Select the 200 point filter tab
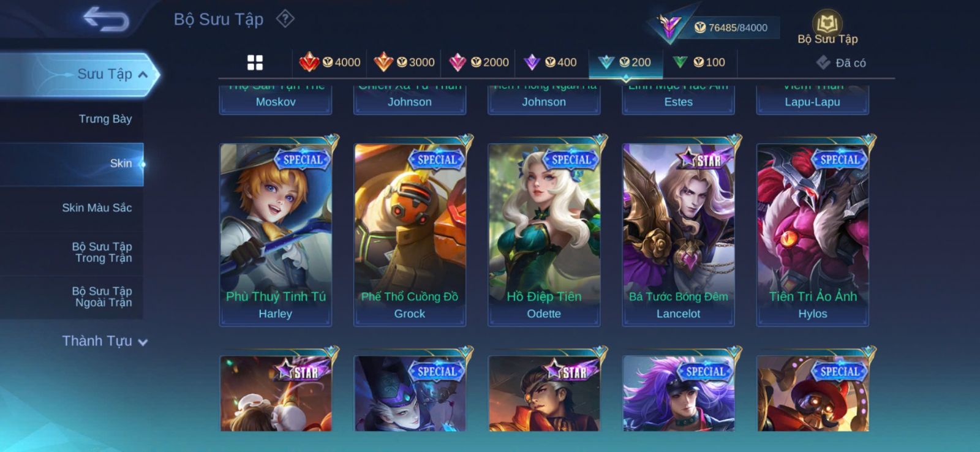Viewport: 980px width, 452px height. coord(625,62)
